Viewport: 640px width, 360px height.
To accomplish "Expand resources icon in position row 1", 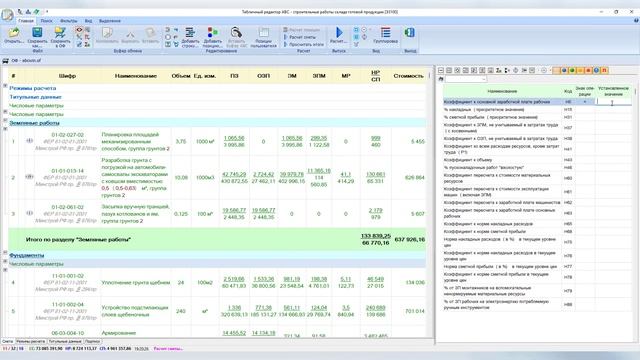I will pos(29,141).
